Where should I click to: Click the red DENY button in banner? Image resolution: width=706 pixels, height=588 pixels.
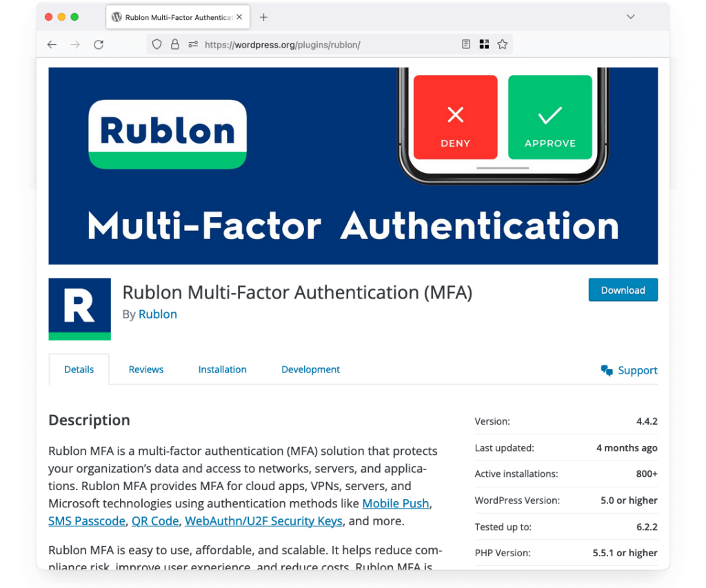point(455,117)
